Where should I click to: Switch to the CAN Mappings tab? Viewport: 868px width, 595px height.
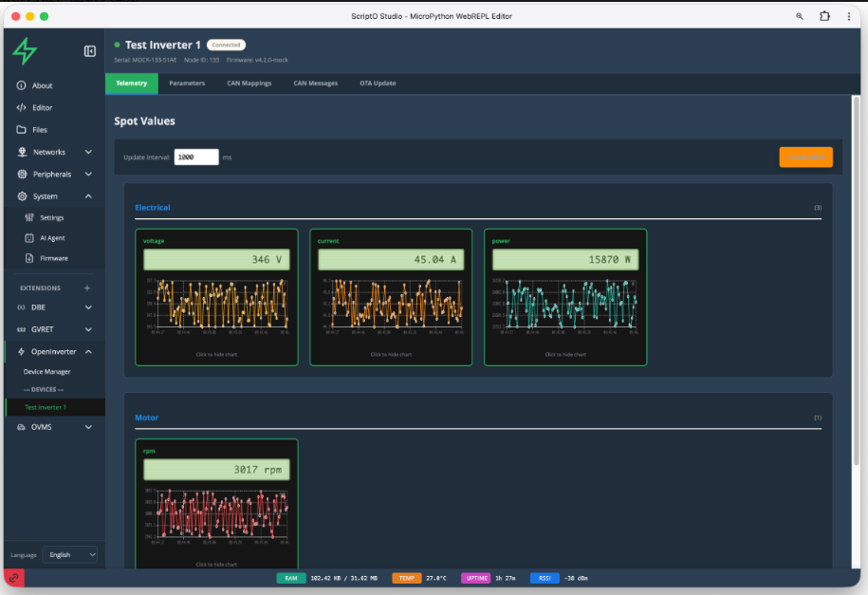tap(250, 84)
